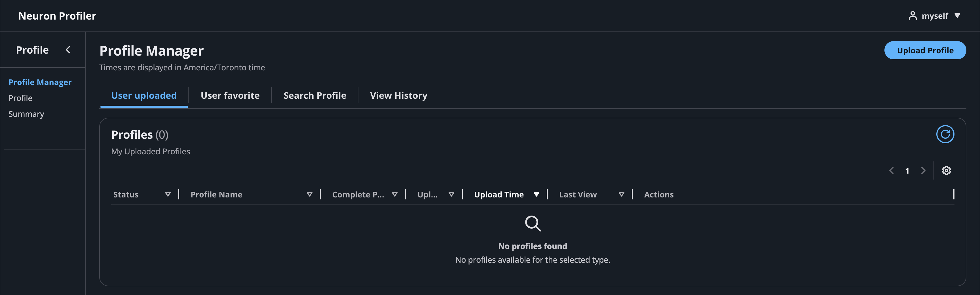Collapse the Profile sidebar with chevron
Image resolution: width=980 pixels, height=295 pixels.
coord(68,50)
